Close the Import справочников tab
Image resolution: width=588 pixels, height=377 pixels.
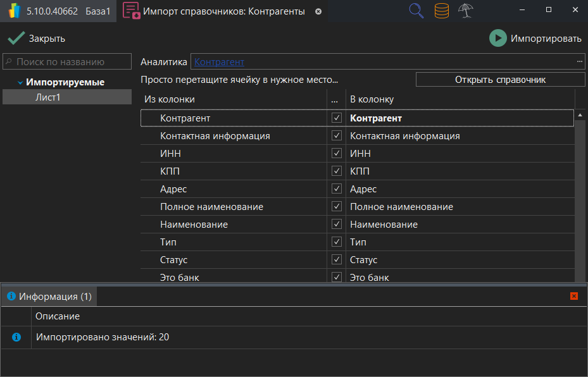pos(318,11)
